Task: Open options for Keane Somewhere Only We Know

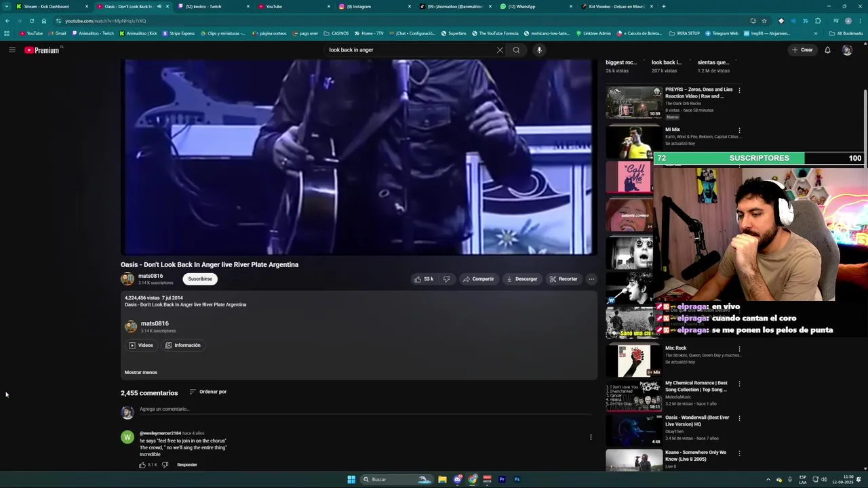Action: (x=739, y=453)
